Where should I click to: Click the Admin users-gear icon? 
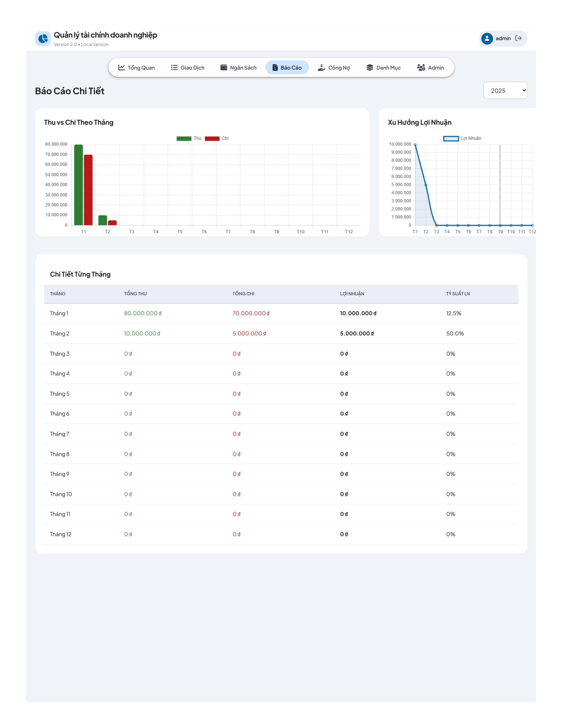click(421, 68)
